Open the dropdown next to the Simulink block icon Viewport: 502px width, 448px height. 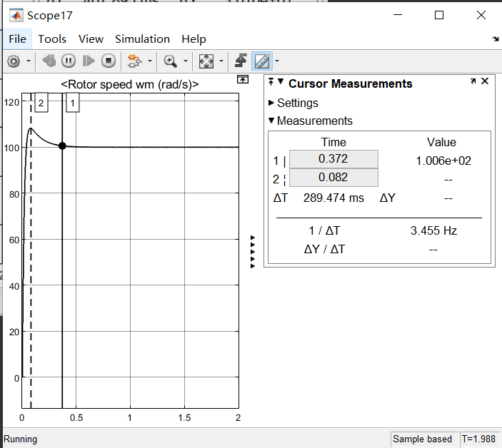(149, 61)
